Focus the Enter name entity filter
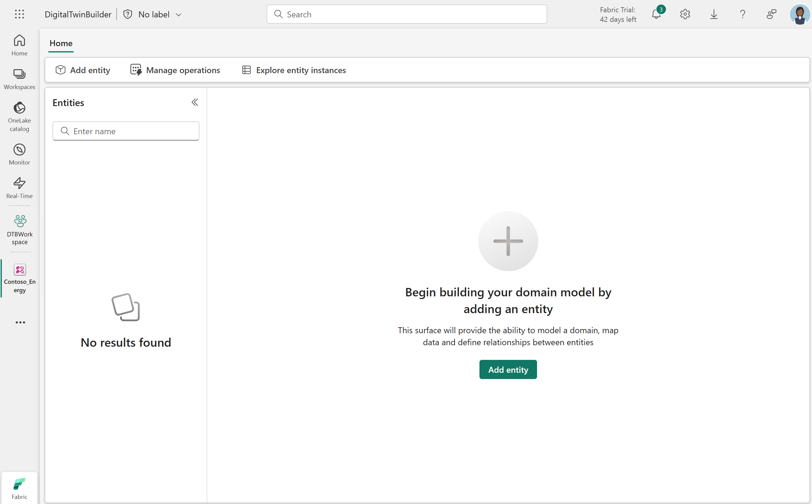Screen dimensions: 812x504 pyautogui.click(x=126, y=131)
